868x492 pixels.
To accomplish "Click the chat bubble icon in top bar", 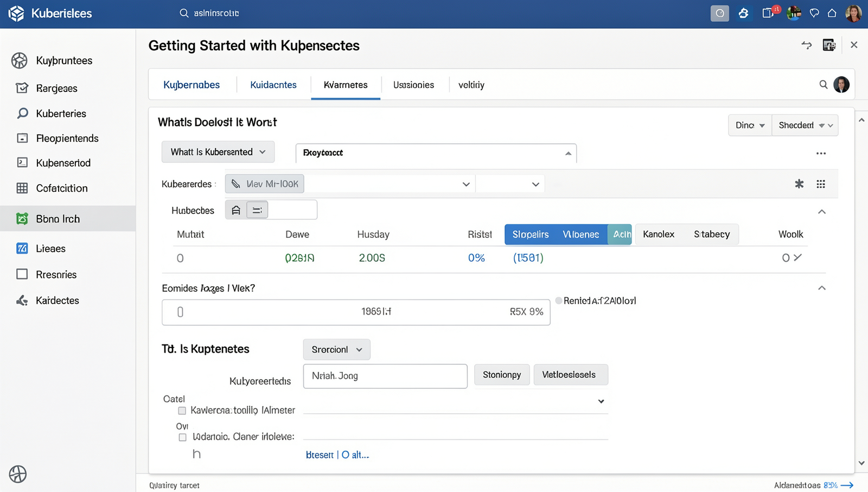I will pos(814,13).
